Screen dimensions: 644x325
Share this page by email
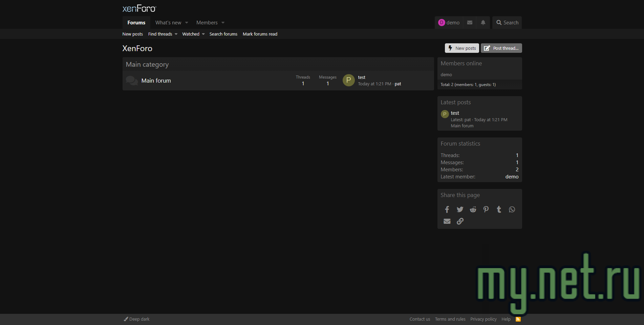(447, 221)
